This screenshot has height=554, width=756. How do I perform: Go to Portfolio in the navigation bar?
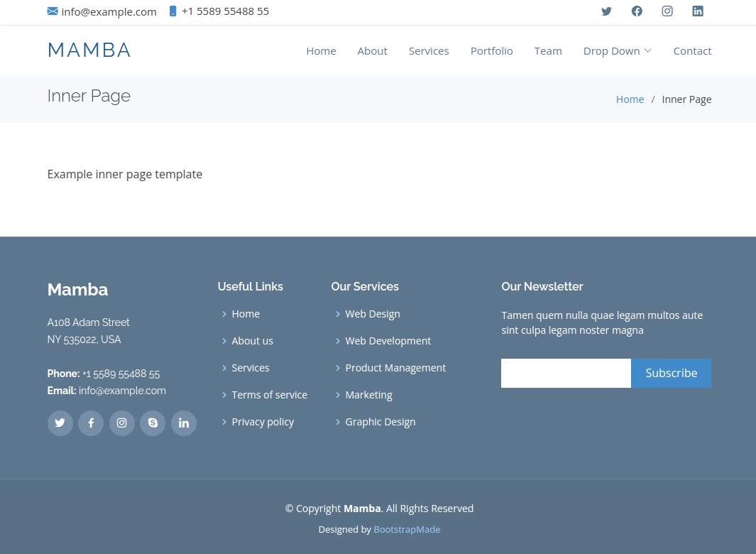tap(491, 51)
